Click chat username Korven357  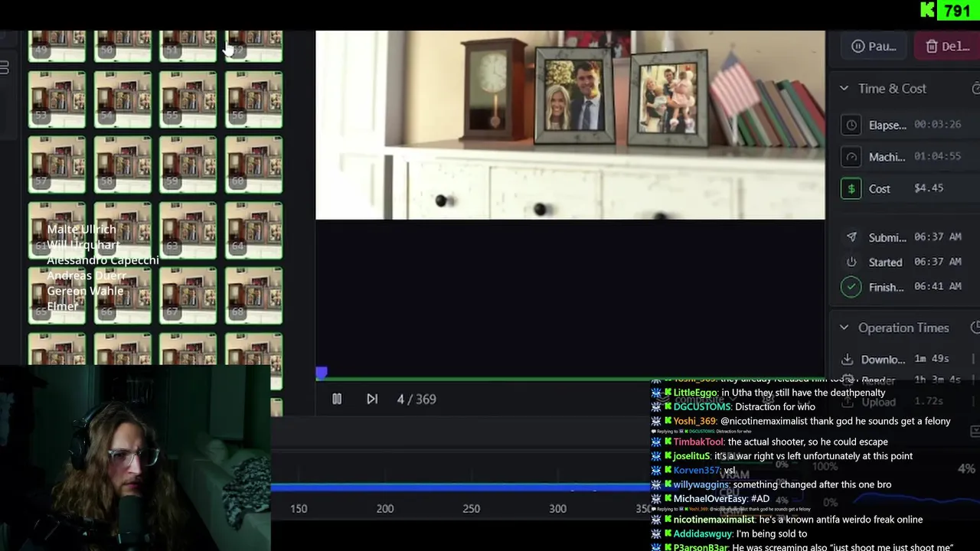[697, 471]
